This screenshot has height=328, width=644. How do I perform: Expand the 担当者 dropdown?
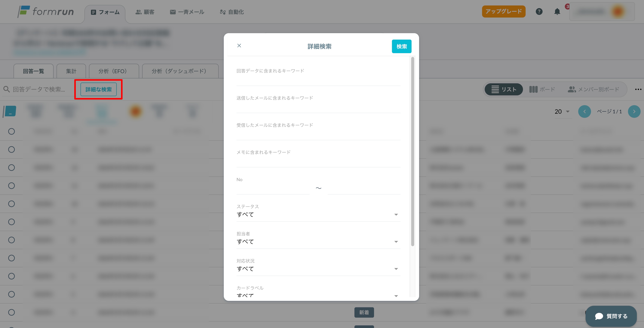click(318, 241)
